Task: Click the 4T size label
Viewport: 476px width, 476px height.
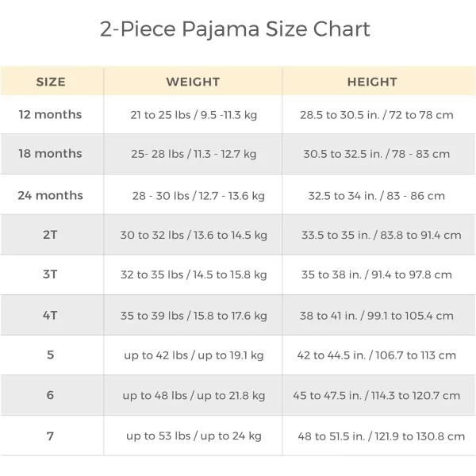Action: 50,316
